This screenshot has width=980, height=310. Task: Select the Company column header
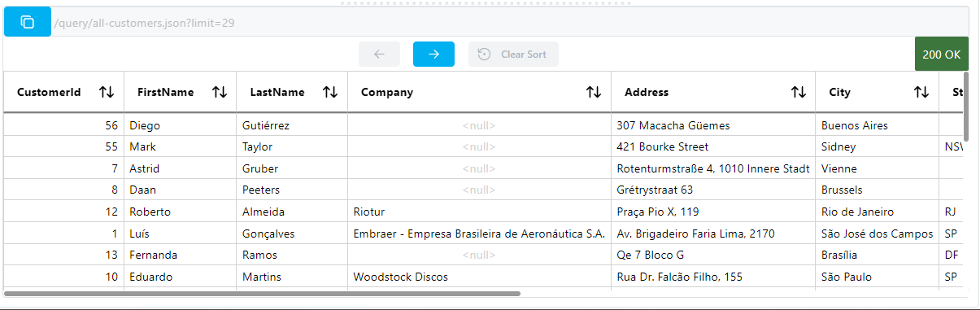tap(479, 92)
